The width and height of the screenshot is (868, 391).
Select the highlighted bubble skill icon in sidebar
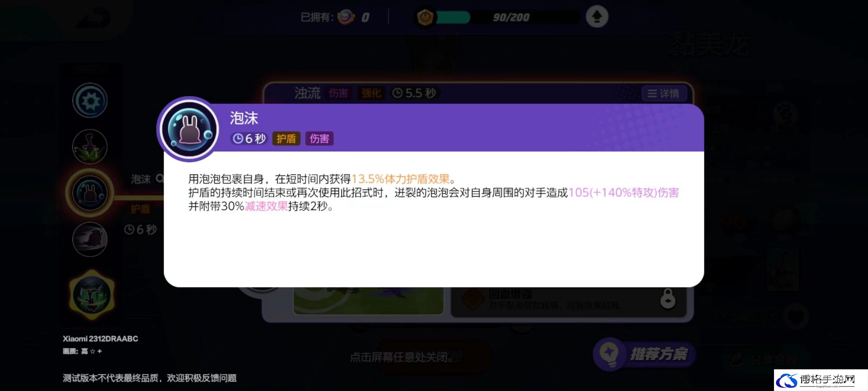(90, 193)
